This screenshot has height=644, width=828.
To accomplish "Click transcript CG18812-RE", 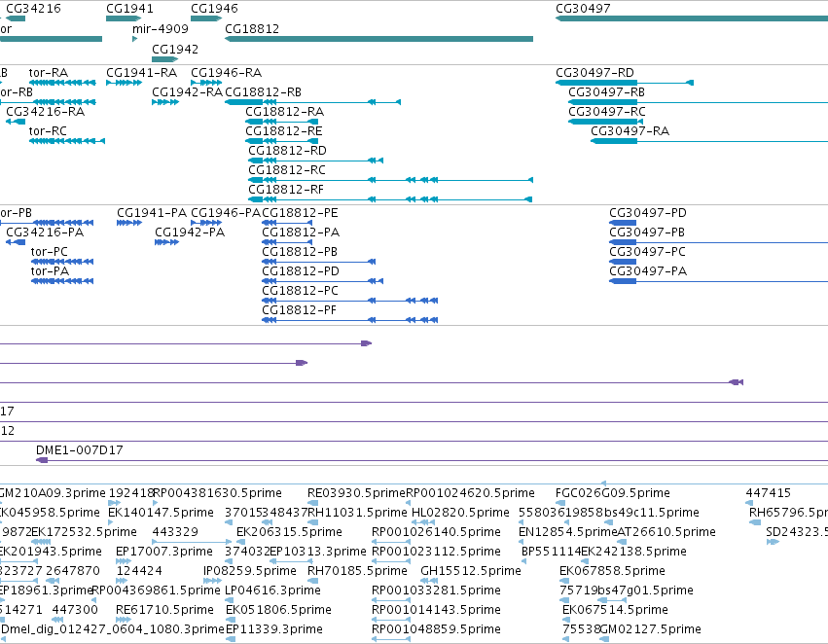I will [x=281, y=141].
